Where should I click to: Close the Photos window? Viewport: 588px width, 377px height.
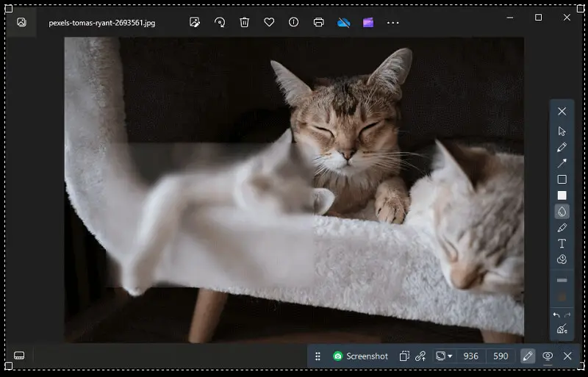567,17
